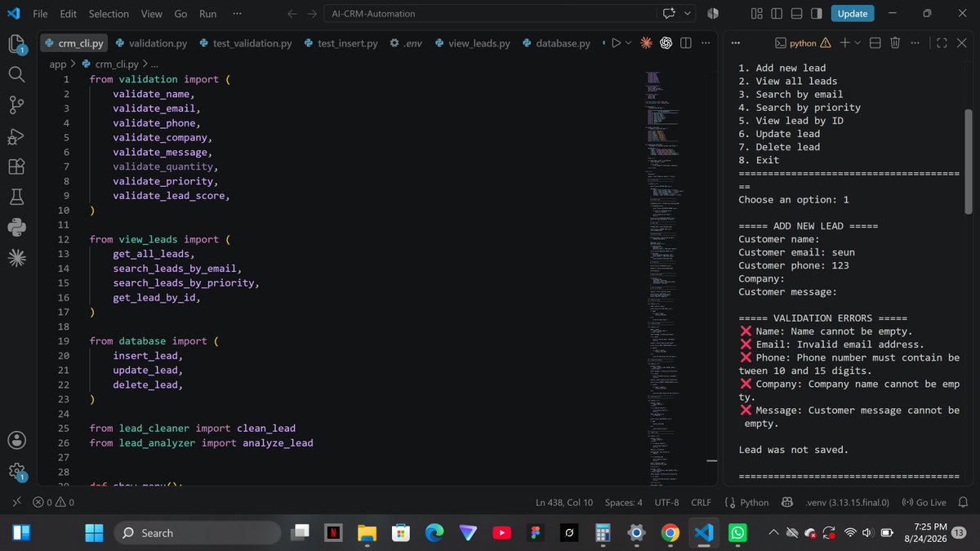
Task: Click the Copilot status icon in status bar
Action: click(787, 503)
